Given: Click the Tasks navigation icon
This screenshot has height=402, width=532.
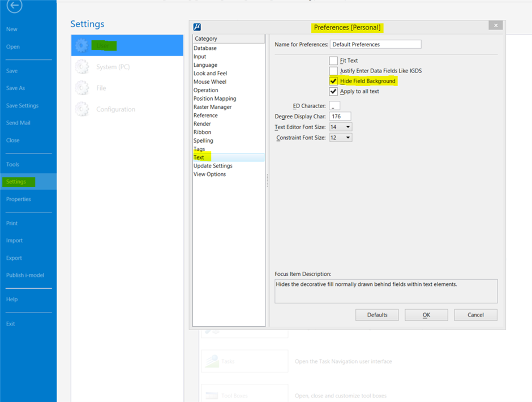Looking at the screenshot, I should pos(213,361).
